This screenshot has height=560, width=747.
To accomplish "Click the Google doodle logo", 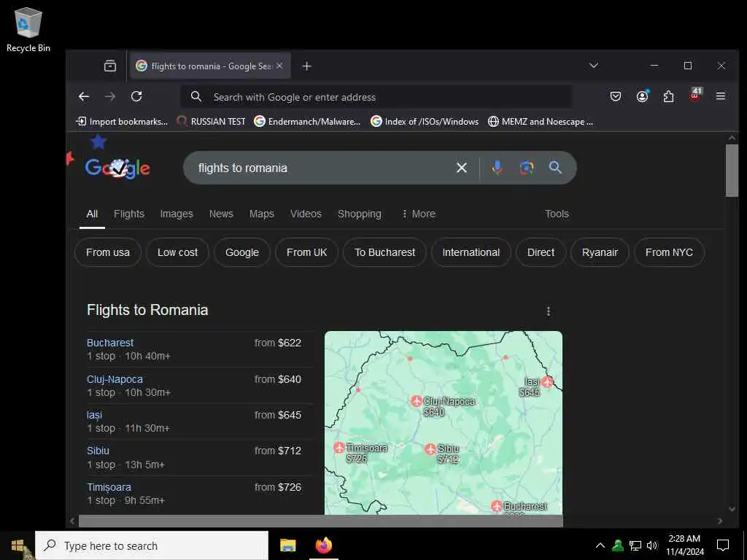I will pyautogui.click(x=117, y=168).
